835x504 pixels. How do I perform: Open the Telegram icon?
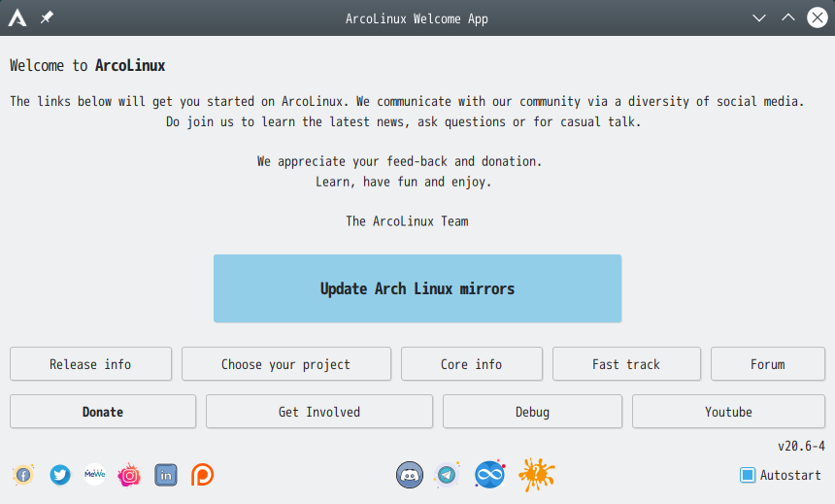pyautogui.click(x=447, y=475)
